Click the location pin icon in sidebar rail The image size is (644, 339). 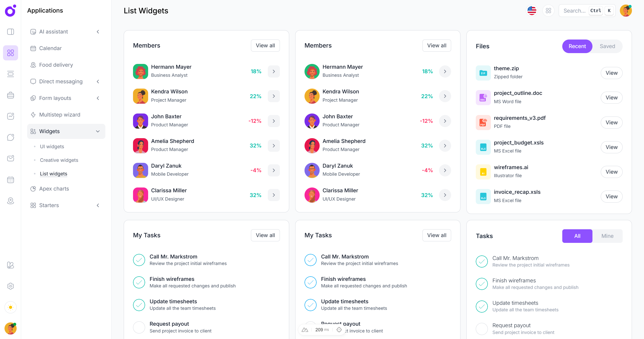click(10, 201)
